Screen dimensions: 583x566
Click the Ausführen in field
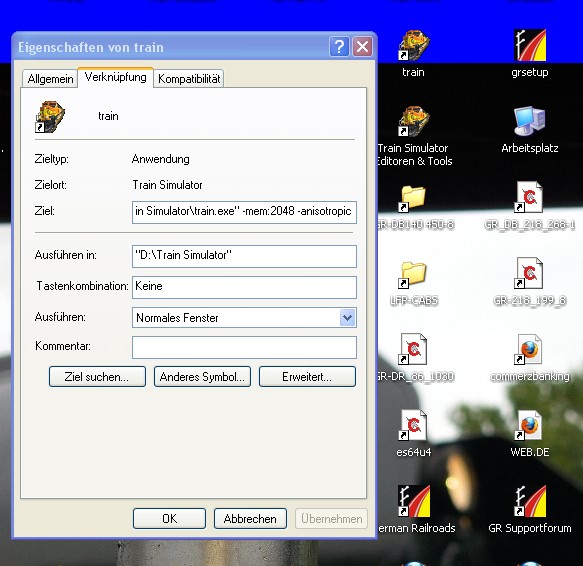tap(244, 256)
